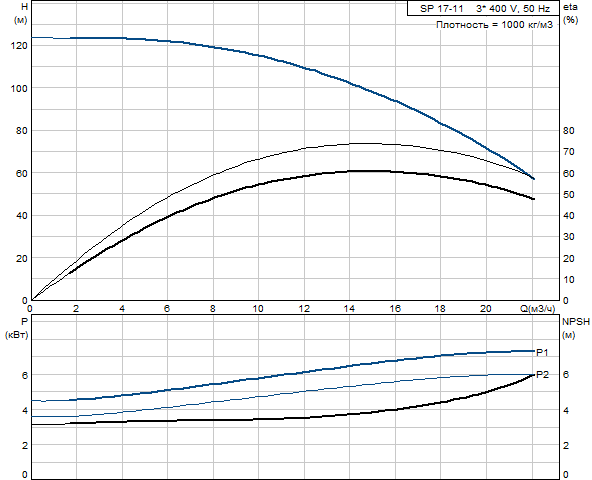Click the 100 tick on the H axis
Image resolution: width=592 pixels, height=480 pixels.
coord(19,88)
